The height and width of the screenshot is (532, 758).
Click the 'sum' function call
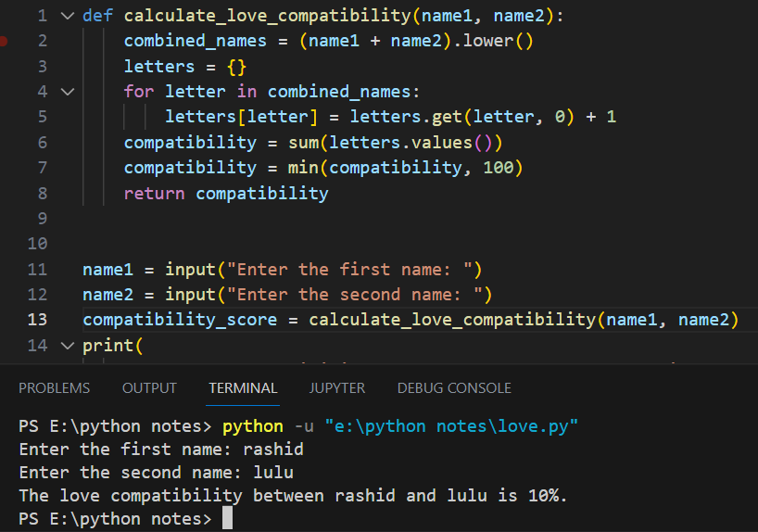304,143
